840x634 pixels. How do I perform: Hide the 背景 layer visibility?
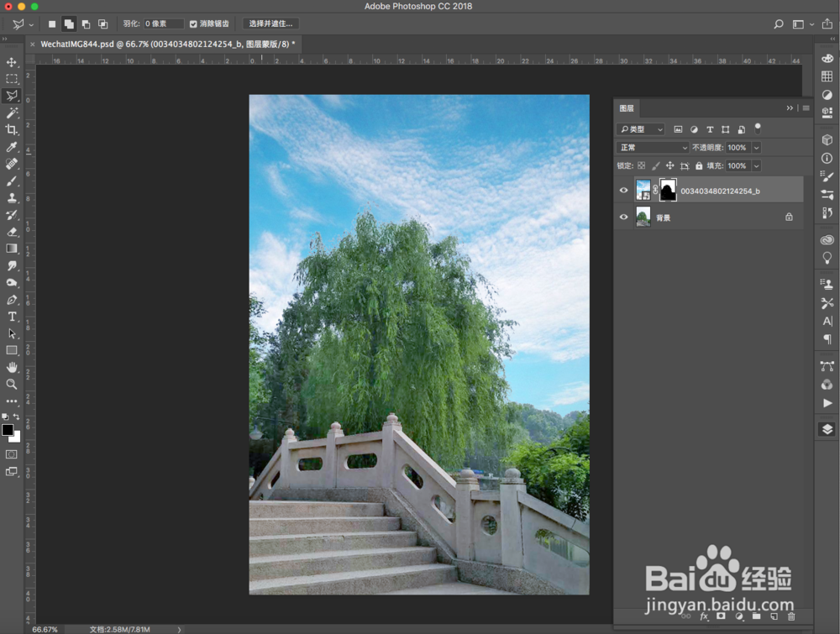pos(623,217)
